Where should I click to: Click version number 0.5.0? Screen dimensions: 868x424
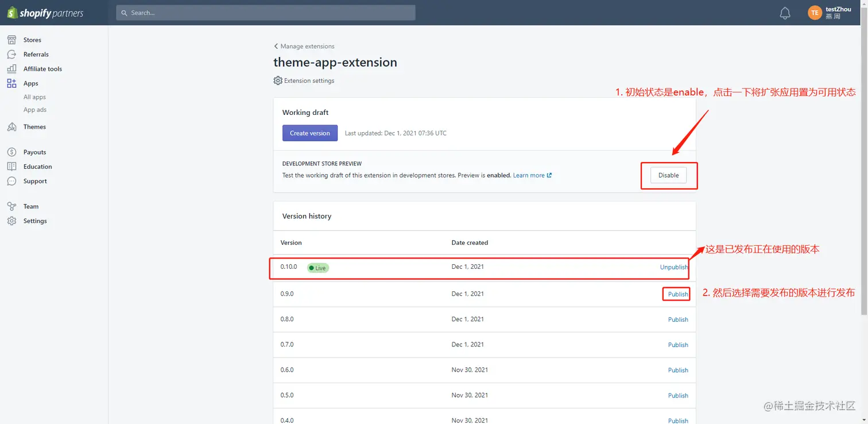click(x=287, y=395)
